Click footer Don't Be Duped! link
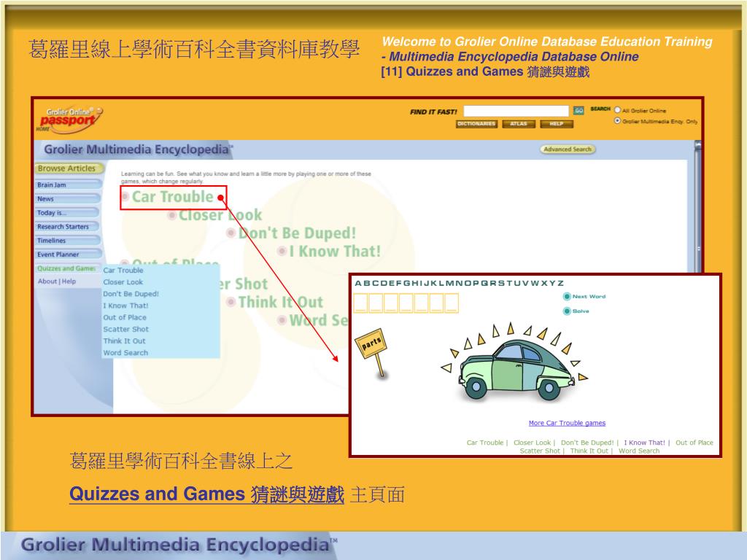Screen dimensions: 747x560 (587, 443)
